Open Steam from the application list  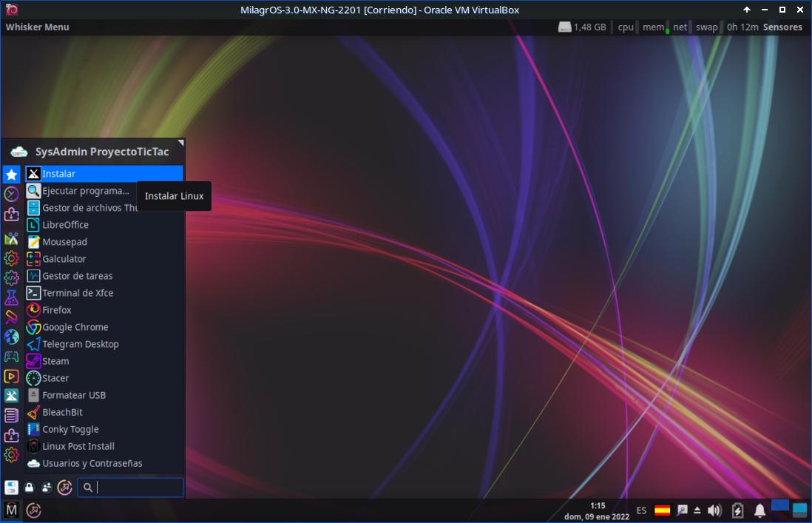pyautogui.click(x=55, y=361)
